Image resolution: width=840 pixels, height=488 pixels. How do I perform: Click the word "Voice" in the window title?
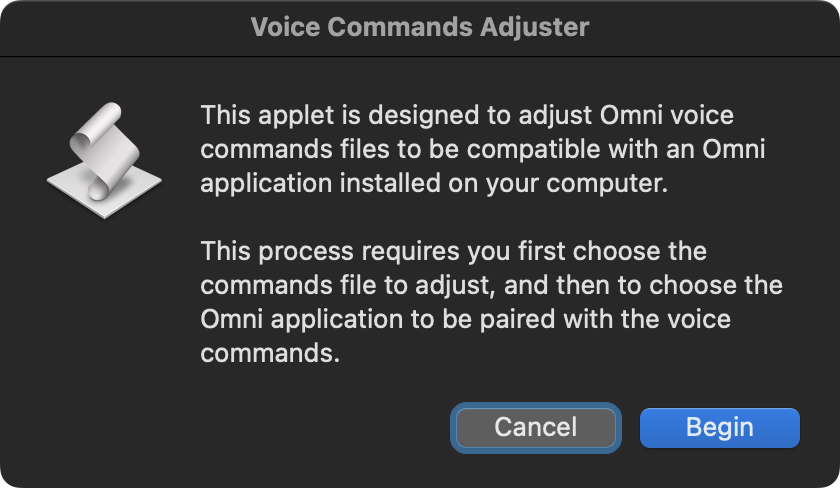[285, 27]
